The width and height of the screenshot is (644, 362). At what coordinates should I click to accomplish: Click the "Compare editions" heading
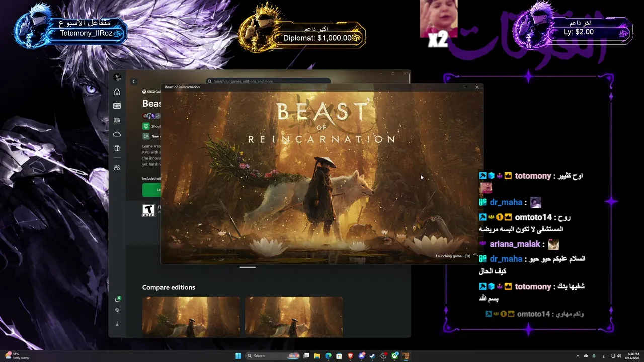pyautogui.click(x=169, y=287)
